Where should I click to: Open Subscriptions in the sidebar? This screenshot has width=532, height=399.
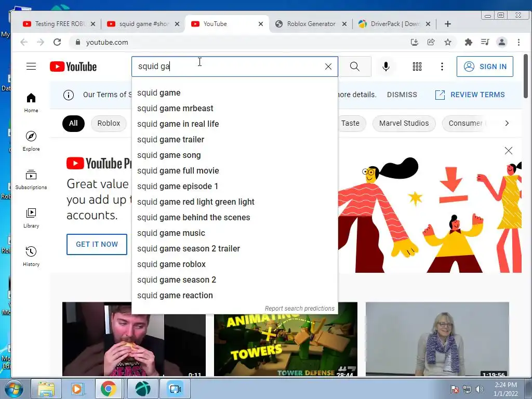31,179
